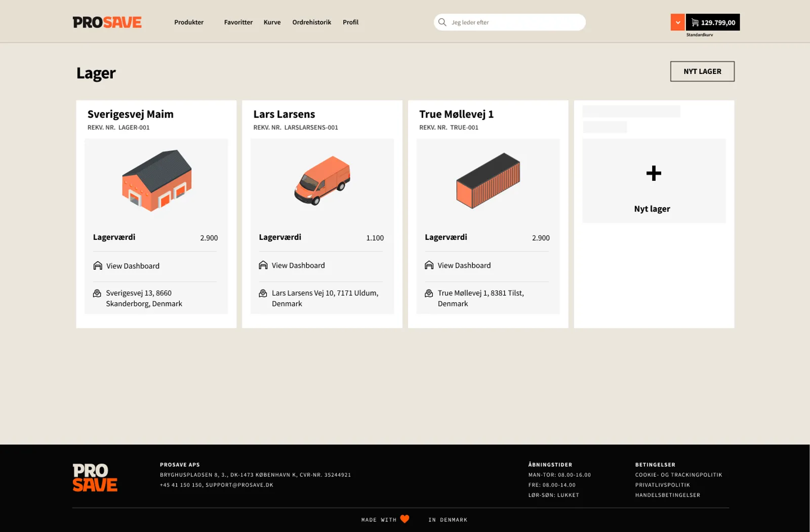Screen dimensions: 810x532
Task: Open View Dashboard for Lars Larsens
Action: point(298,265)
